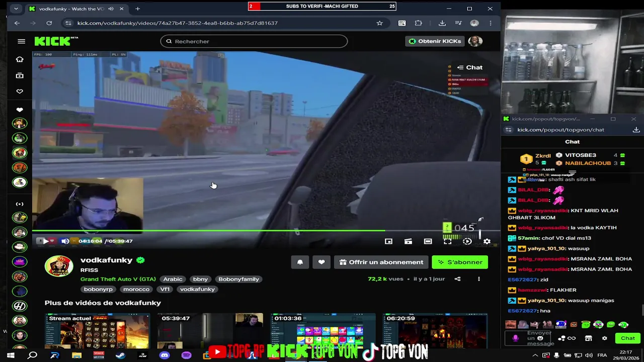Image resolution: width=644 pixels, height=362 pixels.
Task: Show hidden system tray icons chevron
Action: [x=535, y=355]
